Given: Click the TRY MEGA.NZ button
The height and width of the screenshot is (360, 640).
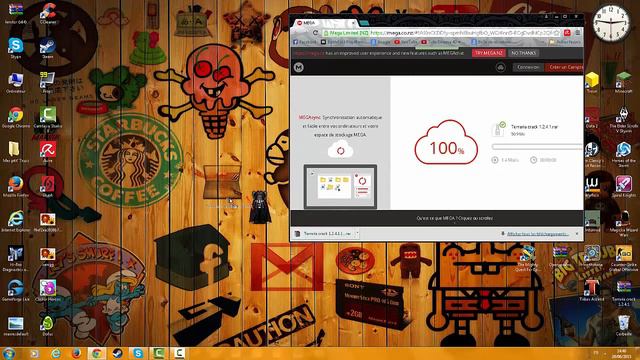Looking at the screenshot, I should pyautogui.click(x=489, y=53).
